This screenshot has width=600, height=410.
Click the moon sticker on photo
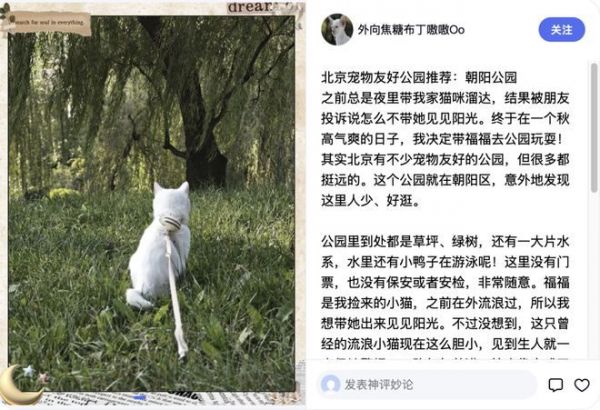coord(18,386)
